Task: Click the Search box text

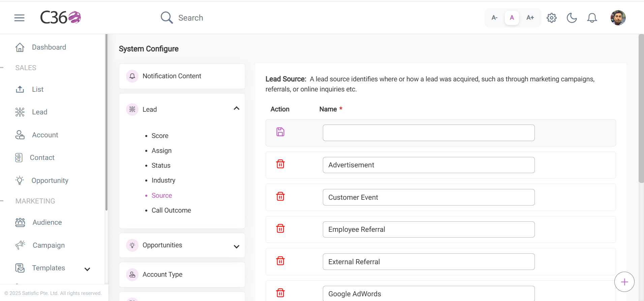Action: point(191,18)
